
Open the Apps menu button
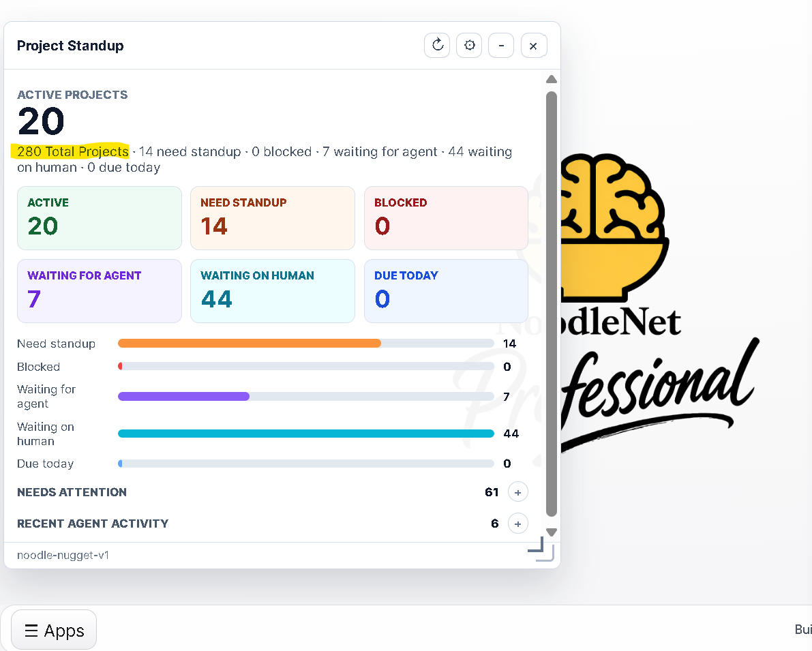[x=54, y=630]
